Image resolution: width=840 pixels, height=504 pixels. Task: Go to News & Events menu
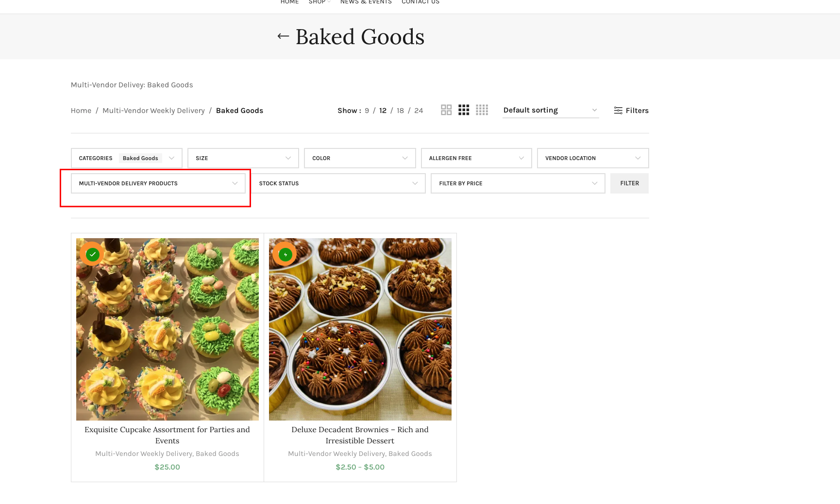[366, 2]
